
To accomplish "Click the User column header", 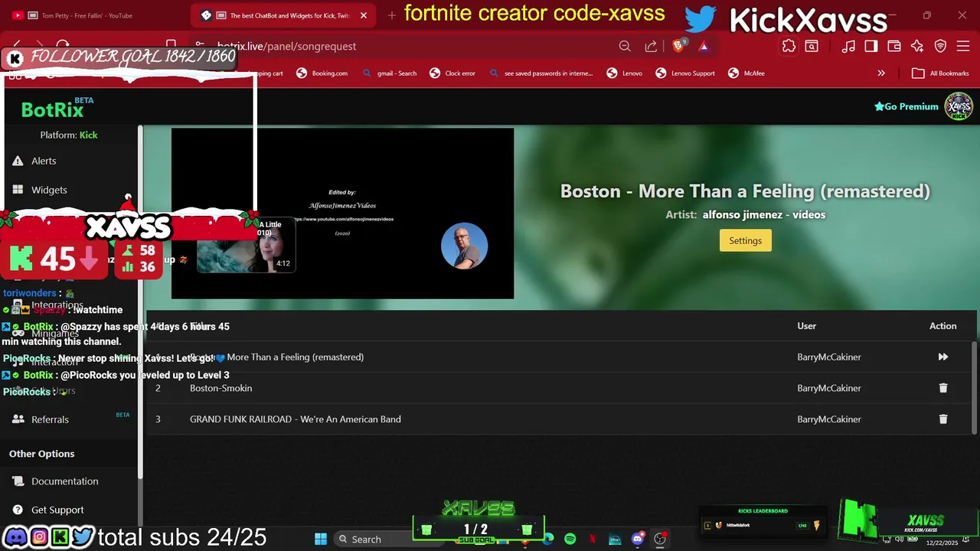I will 806,326.
